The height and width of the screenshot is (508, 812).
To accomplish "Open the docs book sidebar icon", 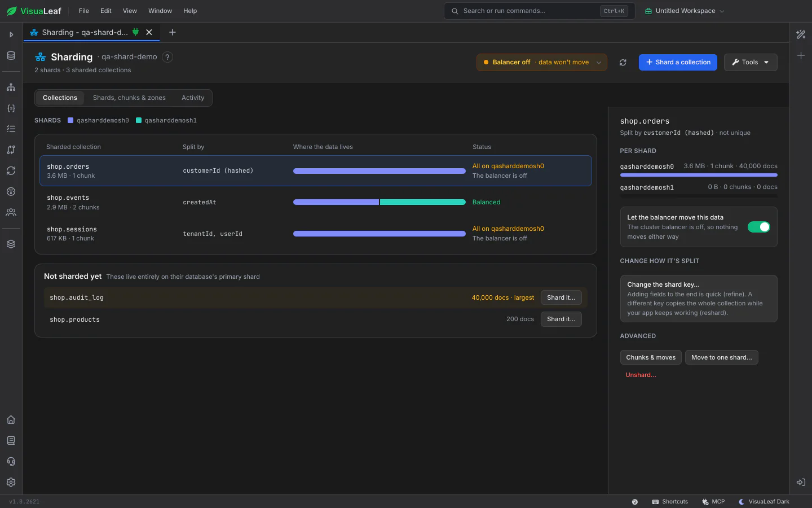I will (11, 440).
